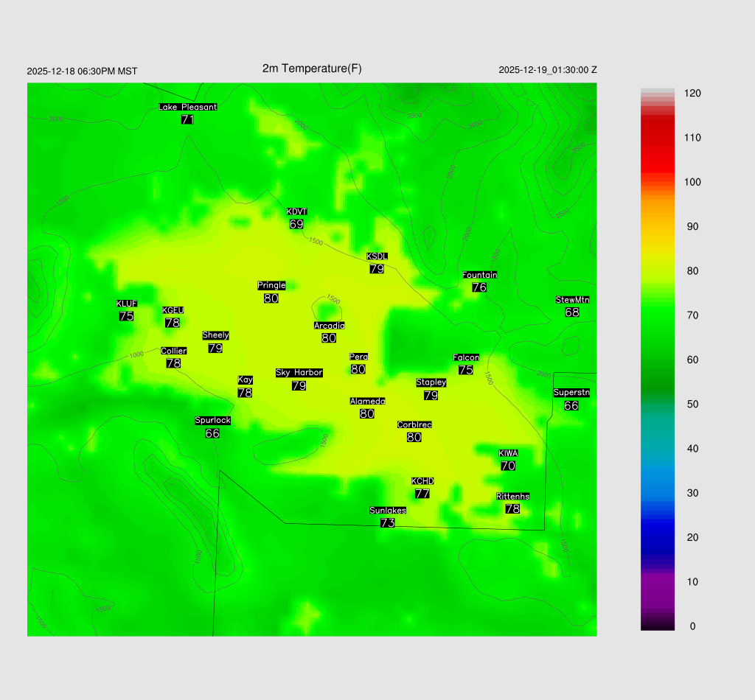The width and height of the screenshot is (755, 700).
Task: Click the Superstn station label
Action: (571, 393)
